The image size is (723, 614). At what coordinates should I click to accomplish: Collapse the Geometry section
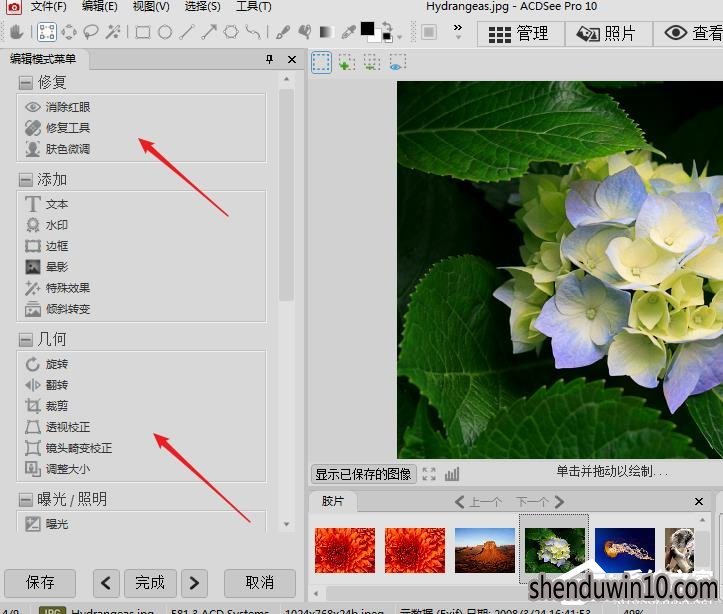[x=26, y=340]
